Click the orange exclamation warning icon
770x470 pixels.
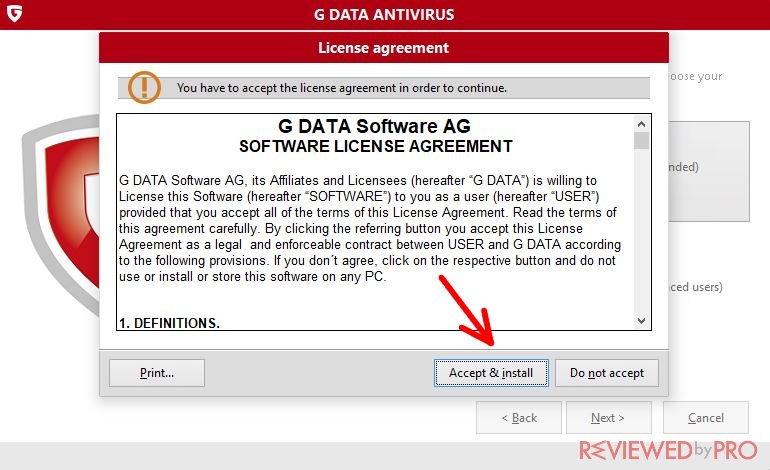click(x=144, y=87)
